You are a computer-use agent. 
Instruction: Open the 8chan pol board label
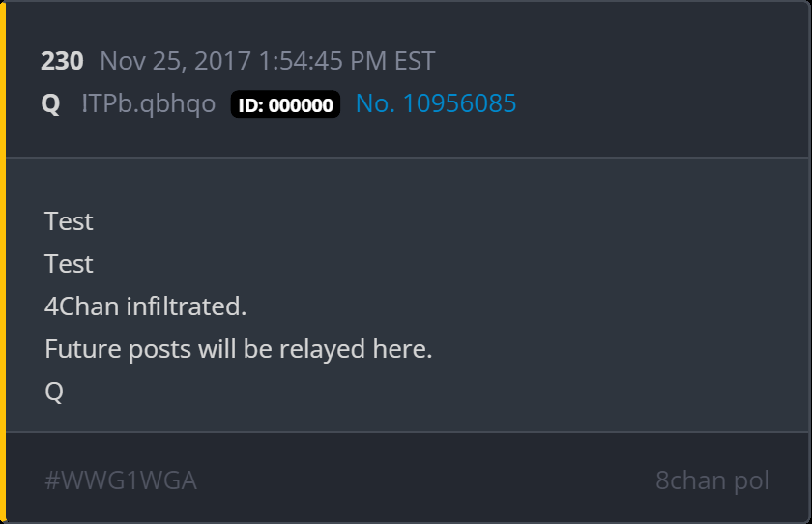coord(712,481)
